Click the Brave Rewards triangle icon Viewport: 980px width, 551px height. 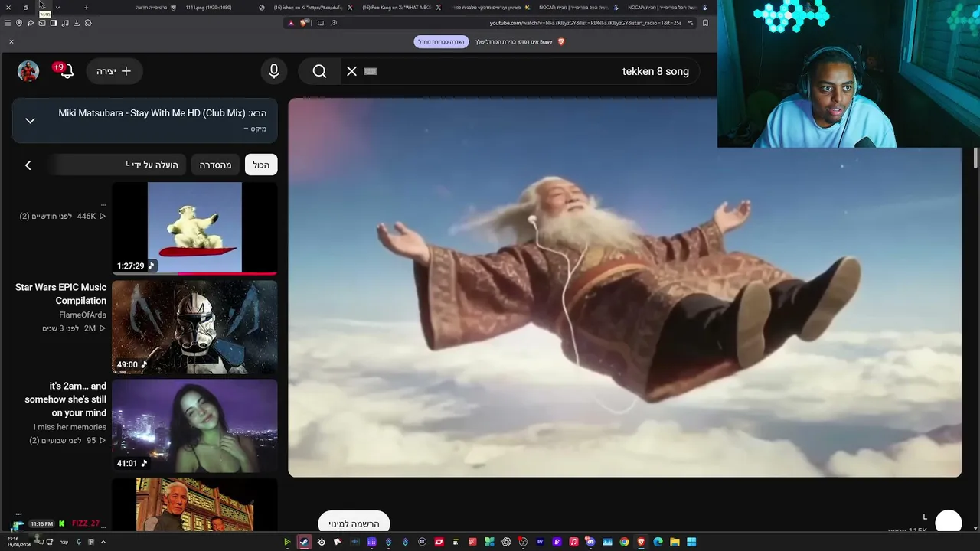[x=291, y=23]
